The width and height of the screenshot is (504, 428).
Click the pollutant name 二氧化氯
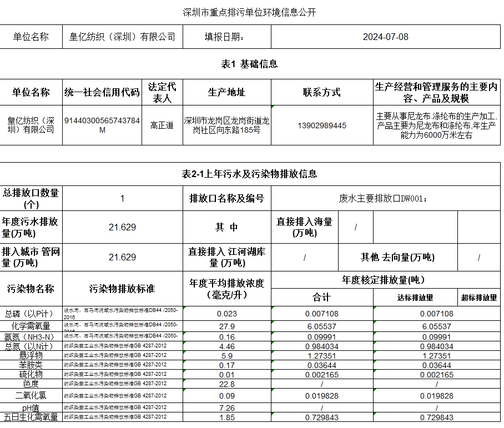click(31, 395)
